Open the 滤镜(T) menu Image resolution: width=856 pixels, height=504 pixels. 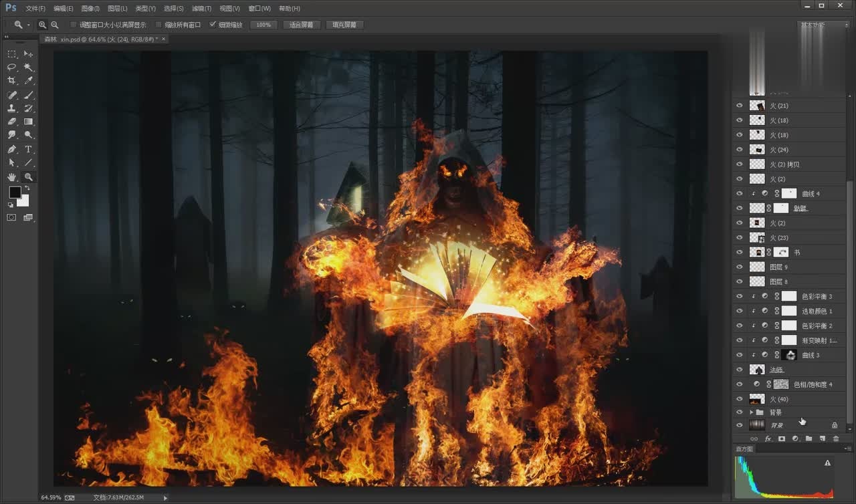[201, 9]
